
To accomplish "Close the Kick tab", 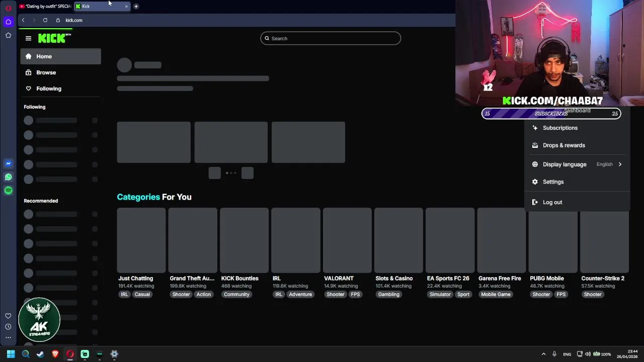I will [126, 6].
